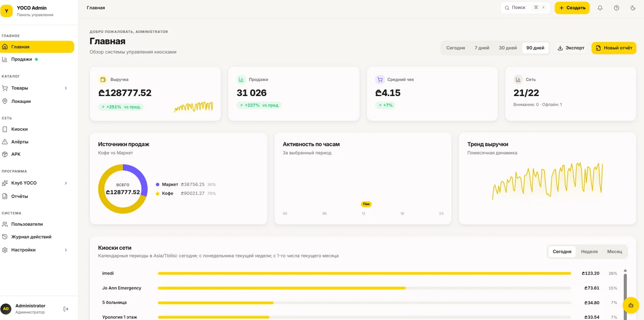
Task: Click the home icon beside Главная
Action: (x=5, y=47)
